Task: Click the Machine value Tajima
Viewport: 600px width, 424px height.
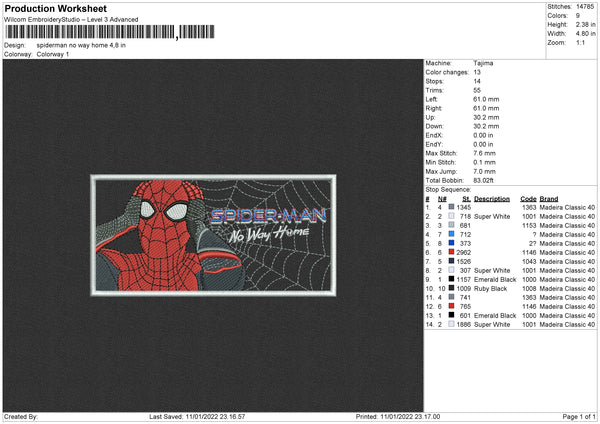Action: [483, 63]
